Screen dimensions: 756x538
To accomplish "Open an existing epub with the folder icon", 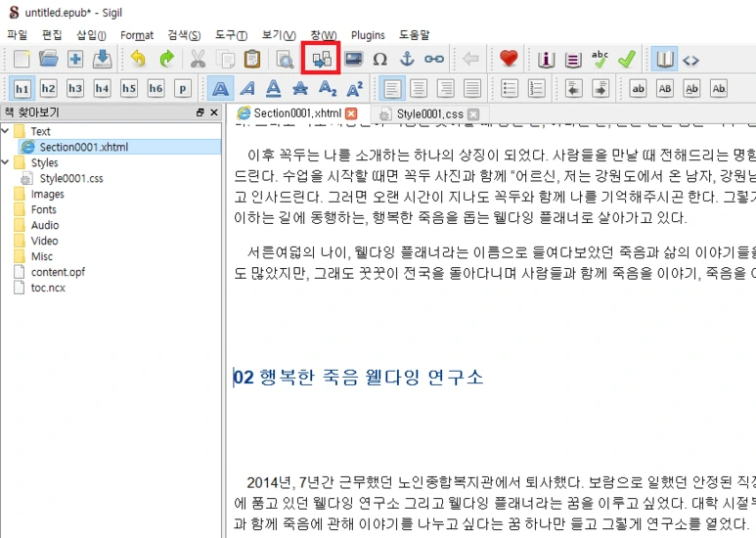I will point(48,59).
